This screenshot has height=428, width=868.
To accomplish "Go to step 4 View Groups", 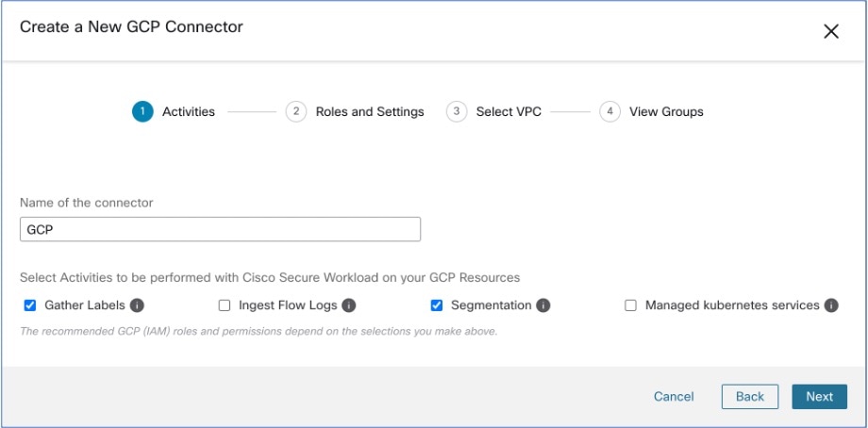I will [x=652, y=111].
